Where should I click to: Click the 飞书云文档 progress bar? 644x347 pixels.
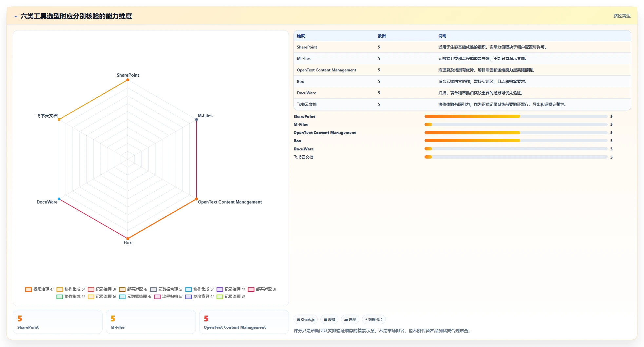(x=516, y=157)
